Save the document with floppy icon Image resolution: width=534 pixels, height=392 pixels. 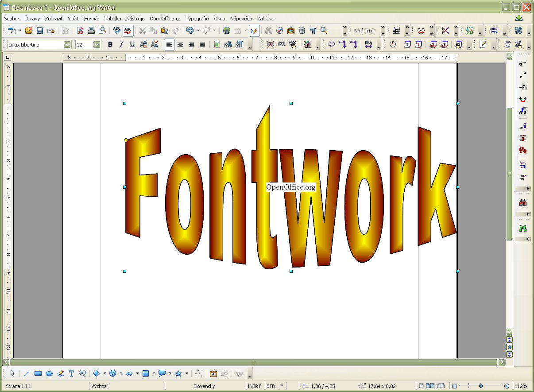(40, 31)
